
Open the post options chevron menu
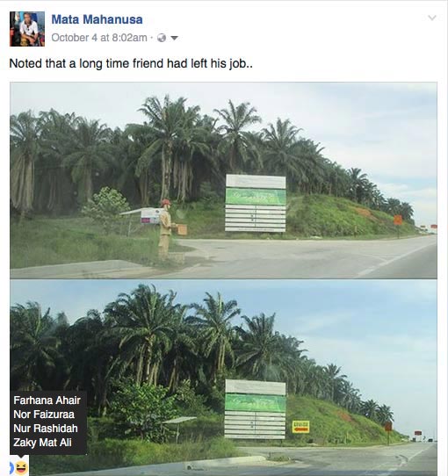[432, 18]
